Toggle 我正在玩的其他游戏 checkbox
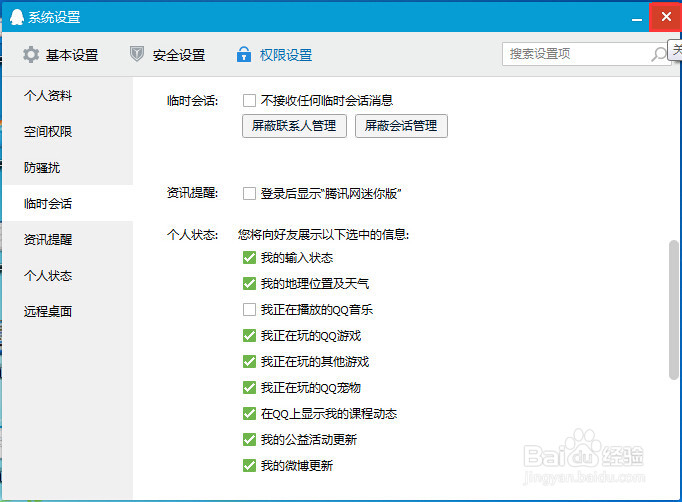 point(249,361)
